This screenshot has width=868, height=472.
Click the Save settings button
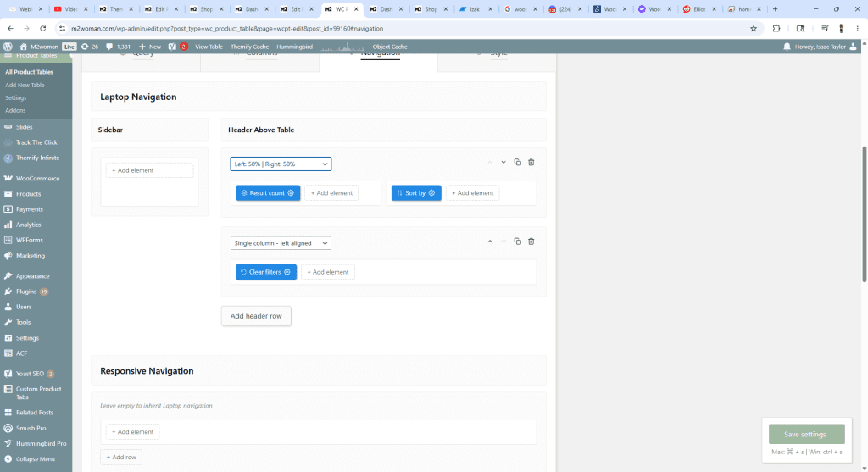[x=807, y=435]
